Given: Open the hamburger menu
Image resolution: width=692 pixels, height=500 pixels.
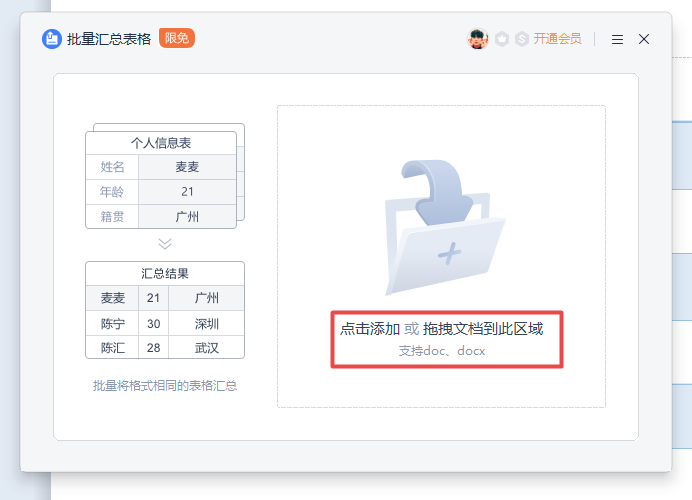Looking at the screenshot, I should pyautogui.click(x=617, y=39).
